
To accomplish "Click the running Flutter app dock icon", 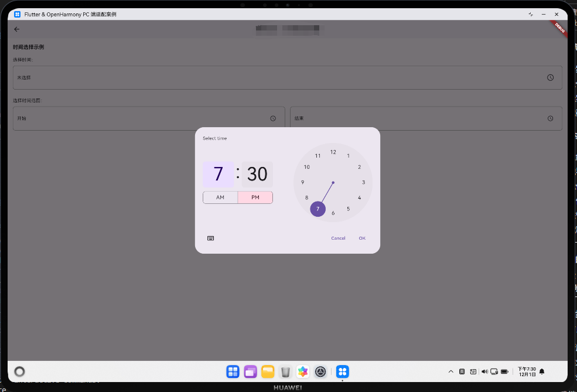I will tap(342, 371).
